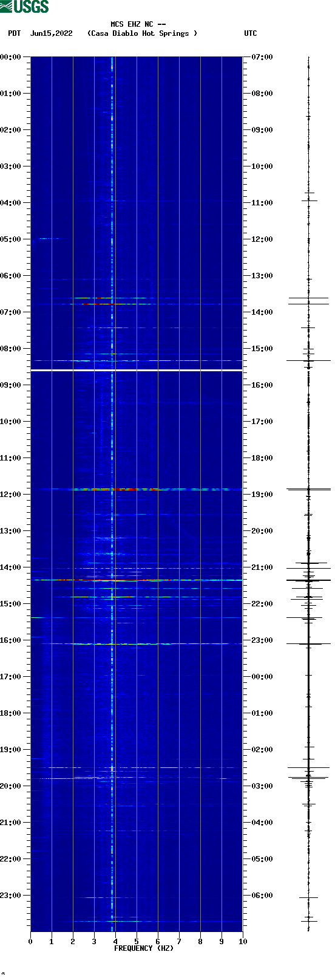Click the USGS logo
The height and width of the screenshot is (980, 335).
tap(24, 7)
